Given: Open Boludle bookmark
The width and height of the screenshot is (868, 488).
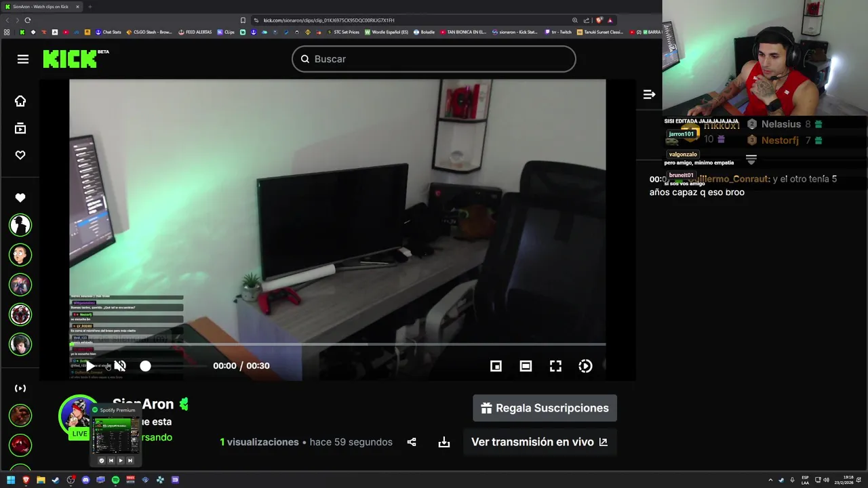Looking at the screenshot, I should pyautogui.click(x=424, y=32).
